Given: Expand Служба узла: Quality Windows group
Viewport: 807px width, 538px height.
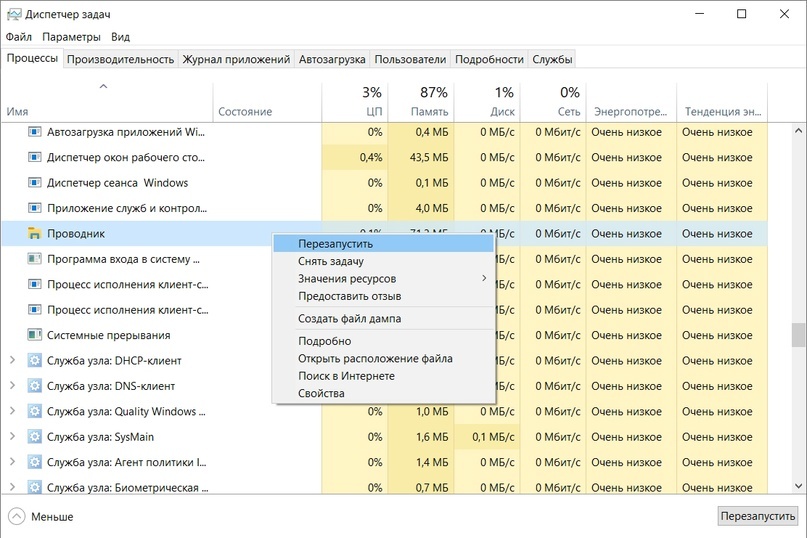Looking at the screenshot, I should coord(12,411).
